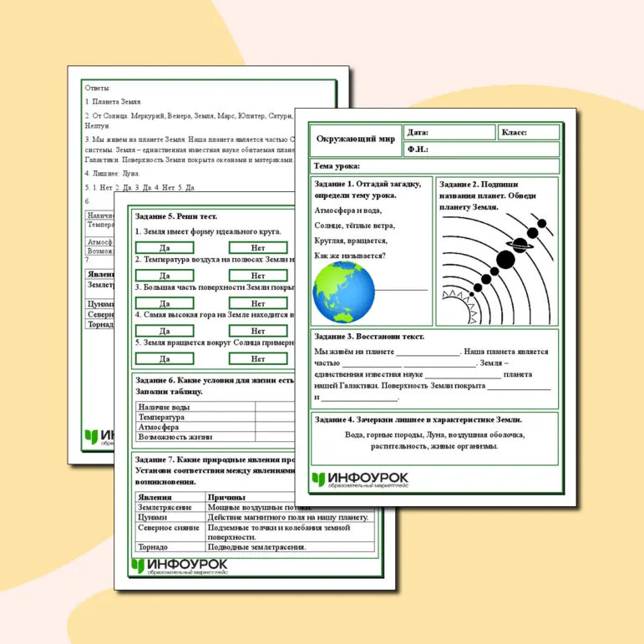644x644 pixels.
Task: Click the cause 'Действие магнитного поля на нашу планету.'
Action: (288, 517)
